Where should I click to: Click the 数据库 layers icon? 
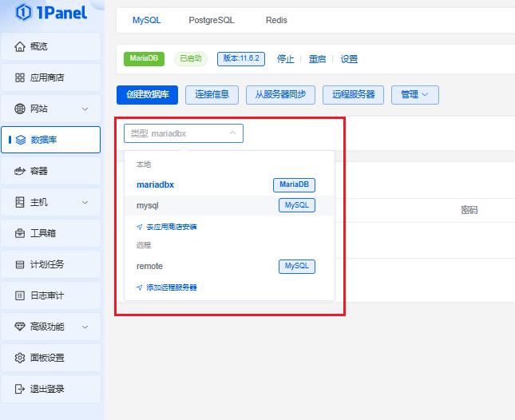(21, 140)
